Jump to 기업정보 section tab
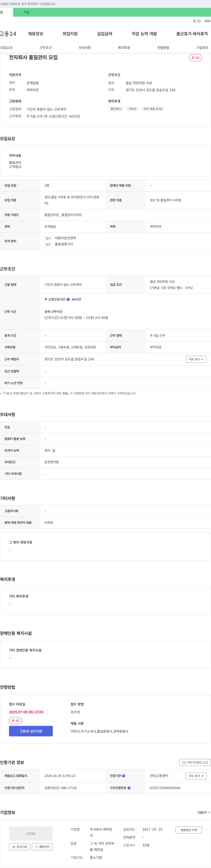The width and height of the screenshot is (211, 868). pyautogui.click(x=202, y=48)
